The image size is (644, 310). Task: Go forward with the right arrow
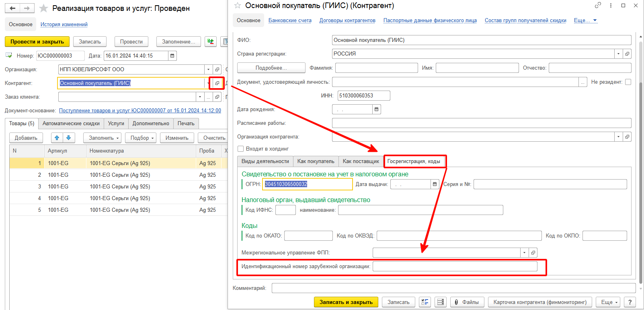[x=27, y=8]
